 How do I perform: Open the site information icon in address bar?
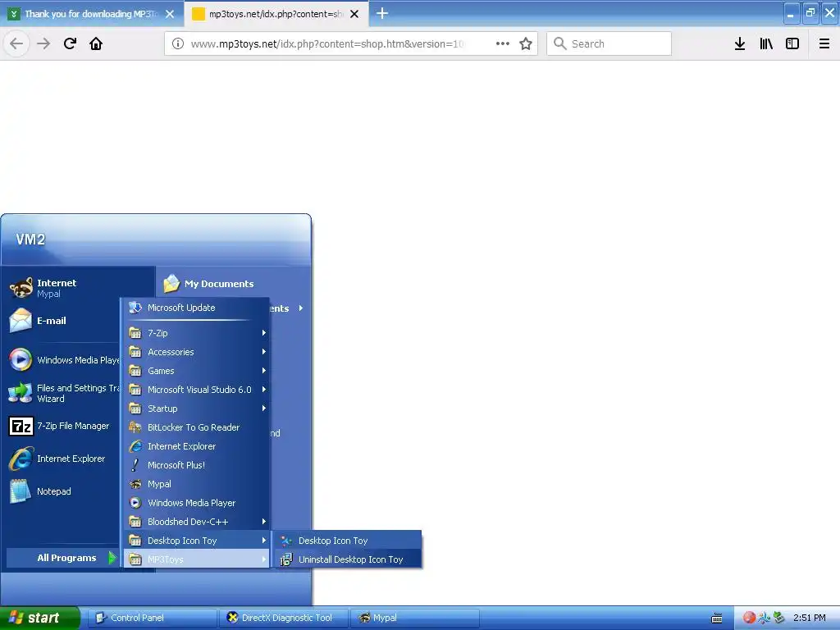pos(178,43)
